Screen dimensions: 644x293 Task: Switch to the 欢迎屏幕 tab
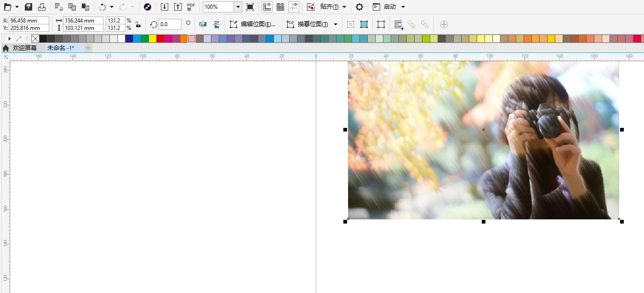tap(24, 48)
